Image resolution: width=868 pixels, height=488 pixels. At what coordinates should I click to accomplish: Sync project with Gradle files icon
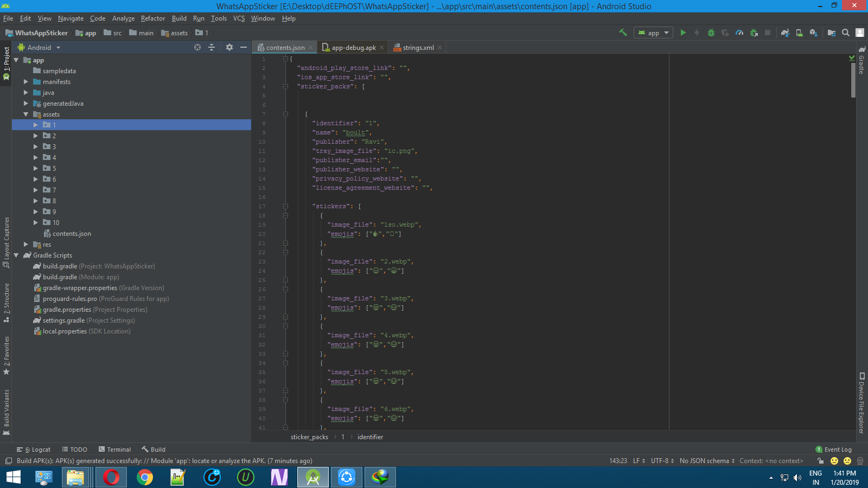point(785,33)
